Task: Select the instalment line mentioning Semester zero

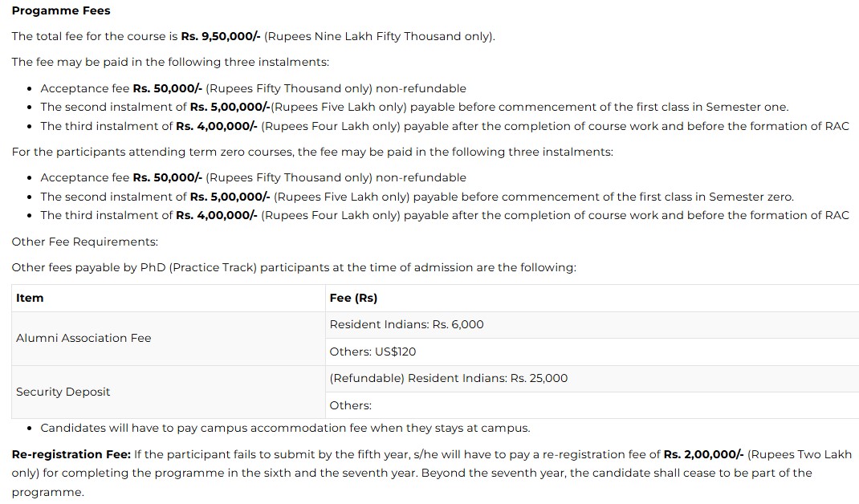Action: coord(417,197)
